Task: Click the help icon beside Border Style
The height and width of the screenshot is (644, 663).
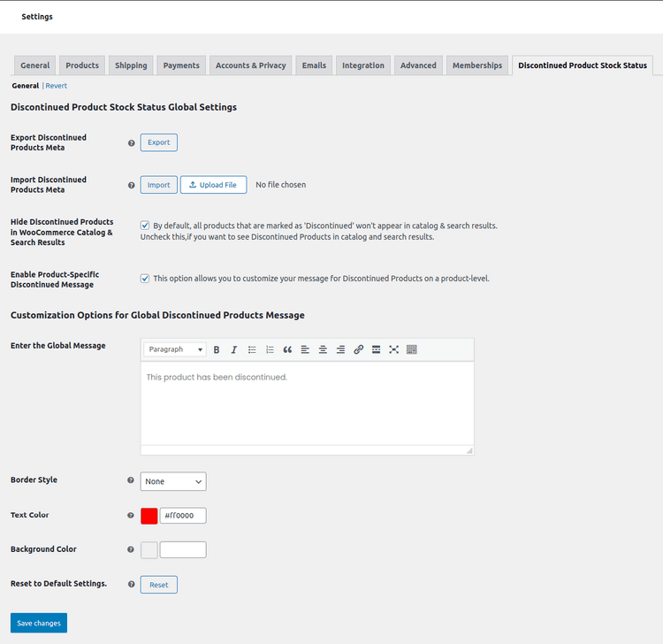Action: pyautogui.click(x=131, y=480)
